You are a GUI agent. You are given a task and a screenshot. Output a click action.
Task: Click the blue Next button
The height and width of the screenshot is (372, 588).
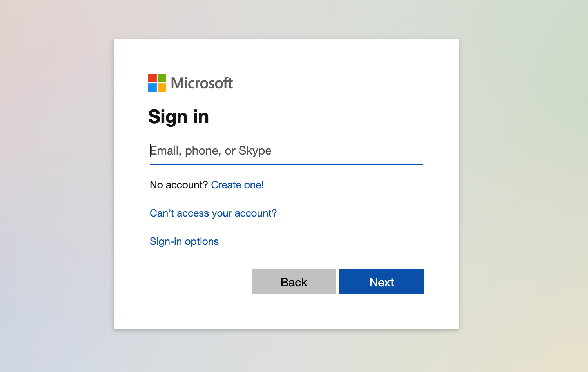382,282
